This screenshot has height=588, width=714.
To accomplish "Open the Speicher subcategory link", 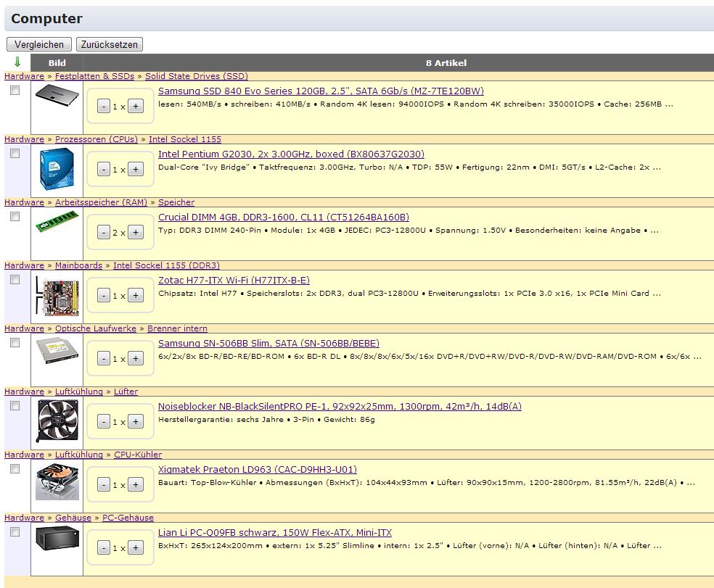I will tap(176, 202).
